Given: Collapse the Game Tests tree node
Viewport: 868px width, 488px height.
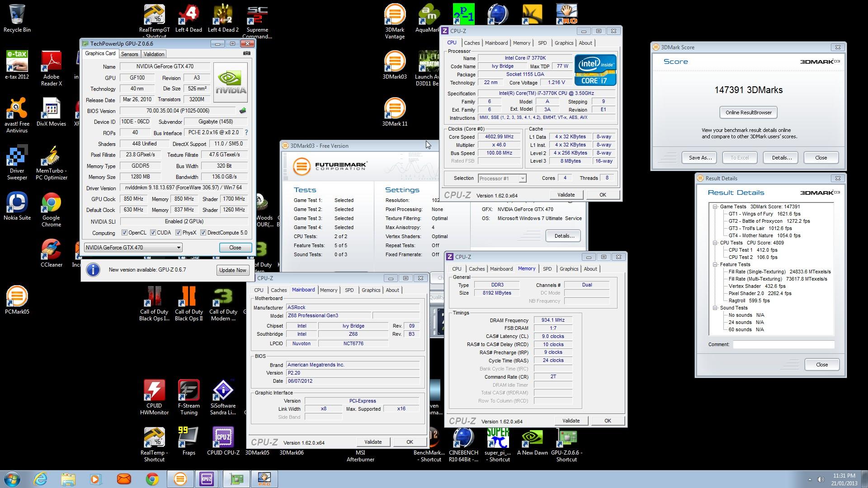Looking at the screenshot, I should pyautogui.click(x=715, y=206).
